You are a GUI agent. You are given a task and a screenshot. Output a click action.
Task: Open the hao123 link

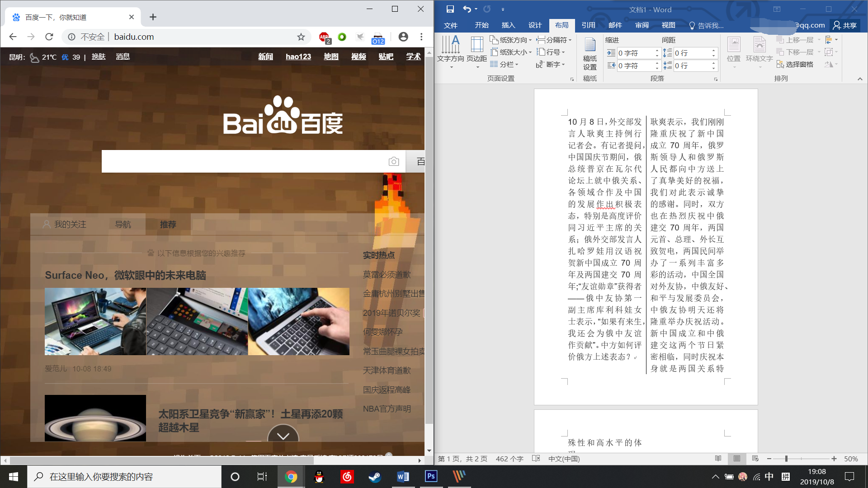(298, 56)
